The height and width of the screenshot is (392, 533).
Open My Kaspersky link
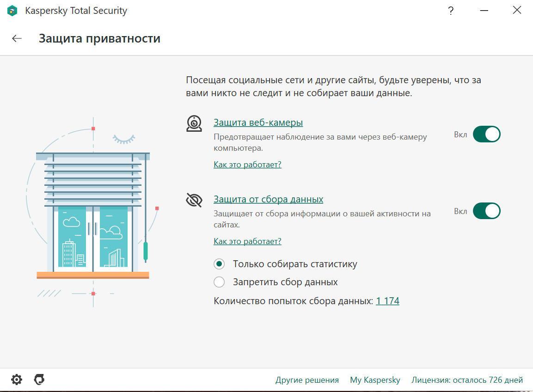(x=375, y=380)
